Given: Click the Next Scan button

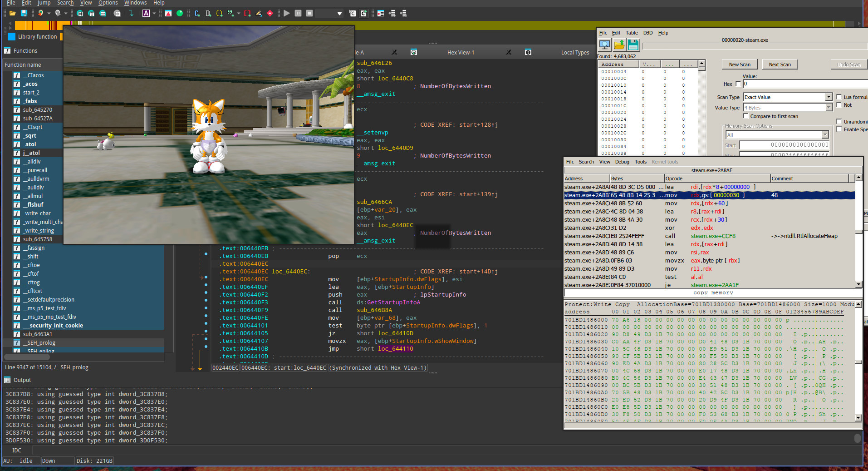Looking at the screenshot, I should point(780,64).
